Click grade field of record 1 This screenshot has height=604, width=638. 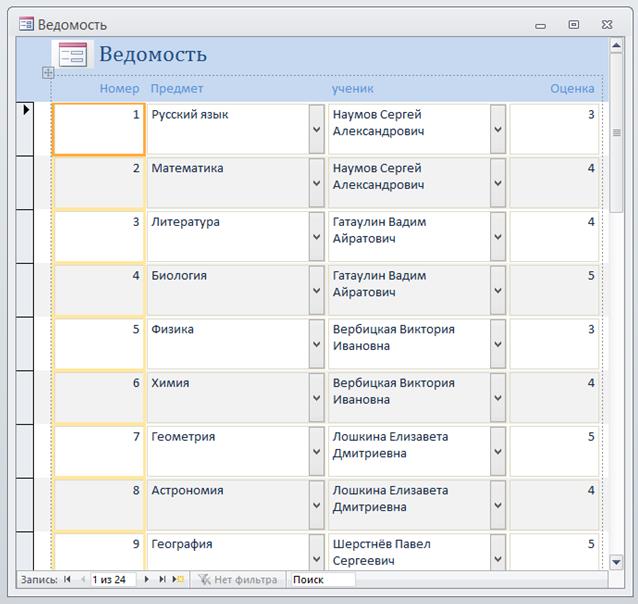point(554,129)
